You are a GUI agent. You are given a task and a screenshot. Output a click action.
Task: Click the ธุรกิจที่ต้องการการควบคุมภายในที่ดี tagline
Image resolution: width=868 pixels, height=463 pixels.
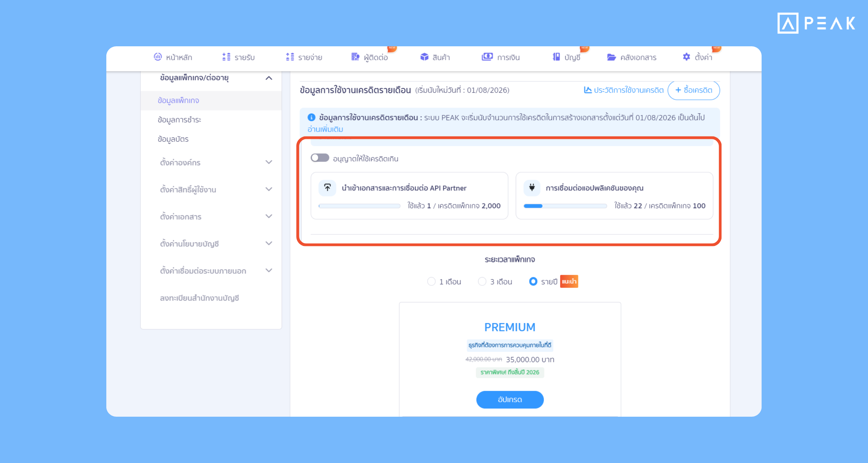[510, 345]
